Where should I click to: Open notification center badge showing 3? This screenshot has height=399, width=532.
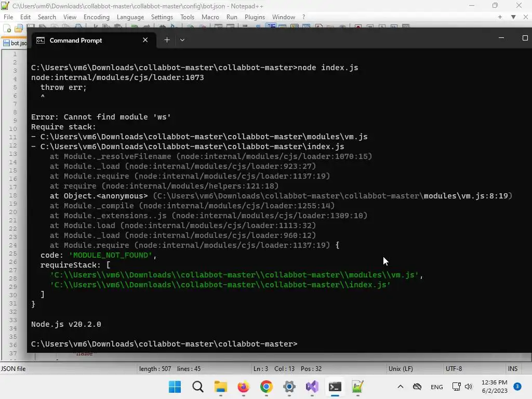[517, 387]
